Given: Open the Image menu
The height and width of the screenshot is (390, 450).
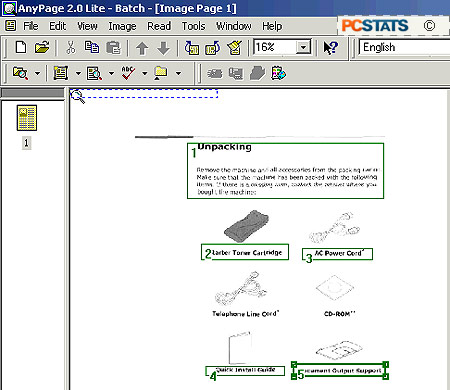Looking at the screenshot, I should pos(122,26).
